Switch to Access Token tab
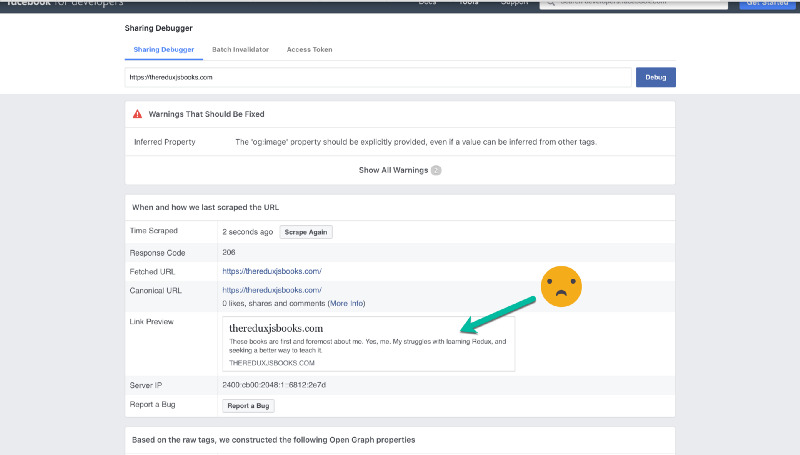 point(309,49)
